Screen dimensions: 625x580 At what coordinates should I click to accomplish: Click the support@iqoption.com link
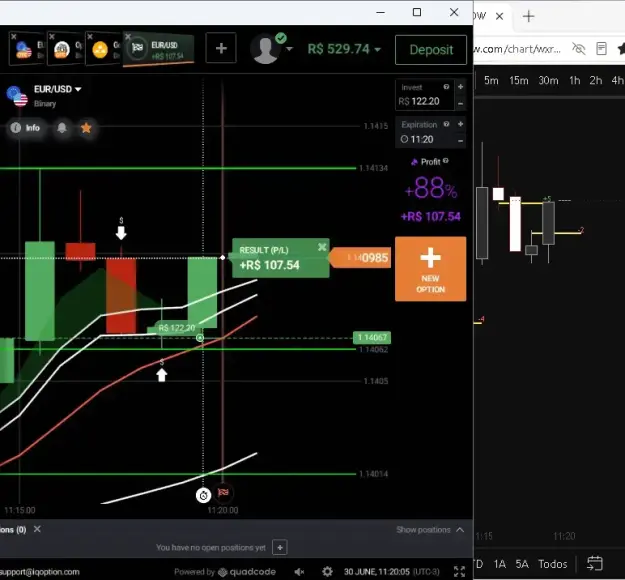tap(40, 572)
